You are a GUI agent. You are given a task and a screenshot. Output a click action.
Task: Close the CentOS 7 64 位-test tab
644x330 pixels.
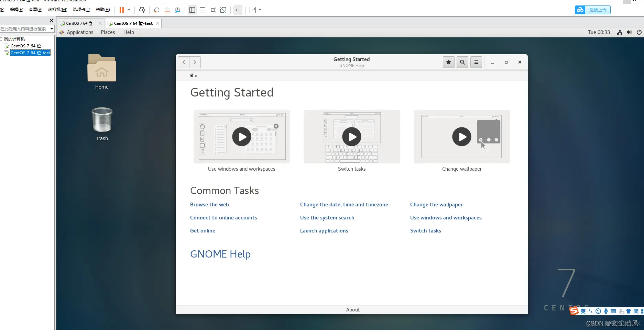(157, 23)
